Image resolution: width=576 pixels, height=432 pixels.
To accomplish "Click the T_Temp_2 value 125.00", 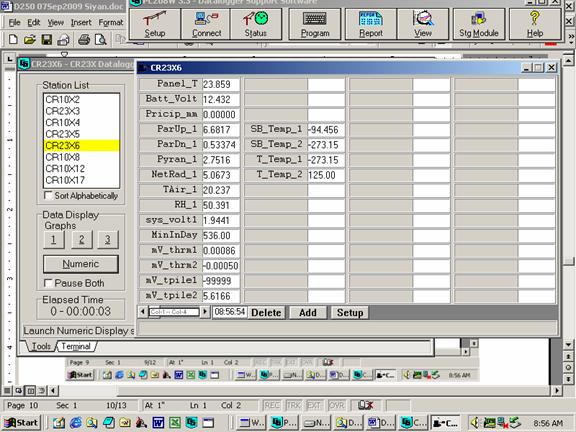I will tap(326, 174).
